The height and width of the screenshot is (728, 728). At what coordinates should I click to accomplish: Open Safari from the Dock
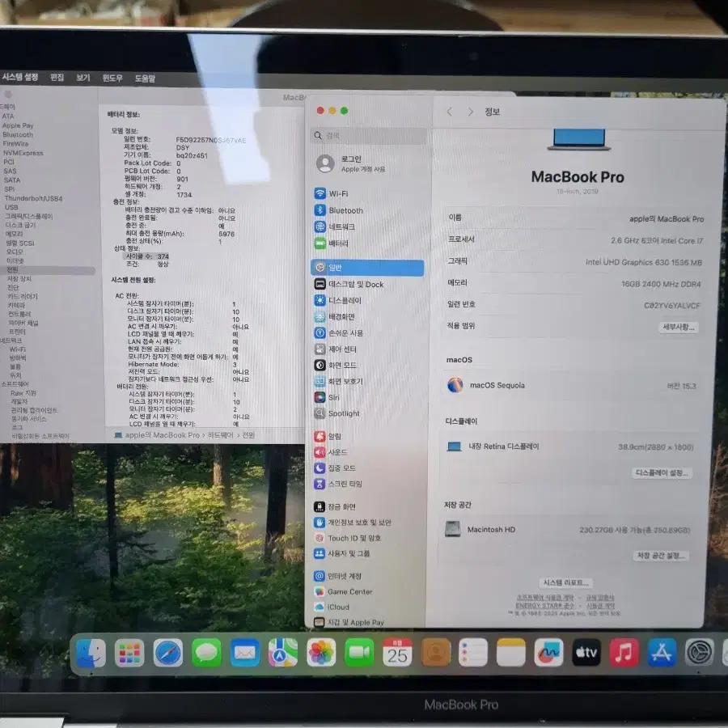(167, 651)
